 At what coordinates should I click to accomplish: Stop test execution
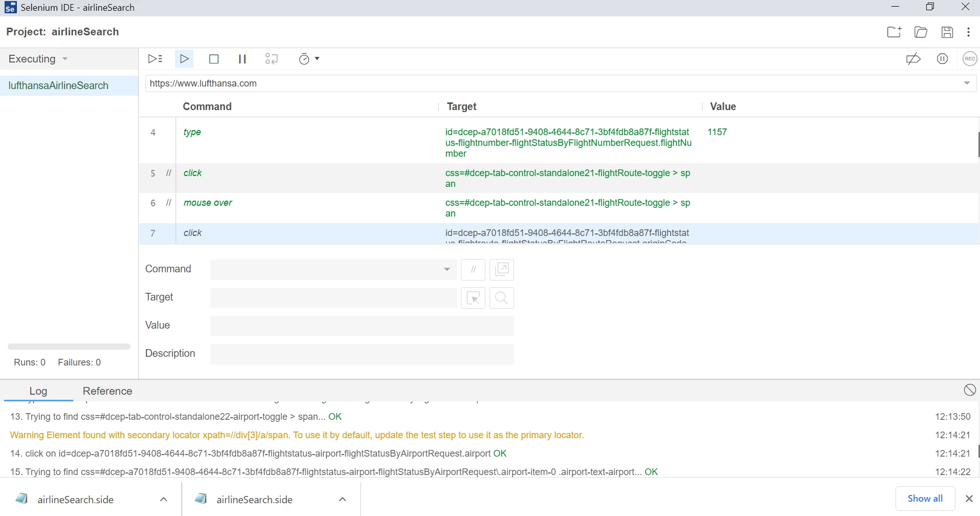(x=214, y=59)
